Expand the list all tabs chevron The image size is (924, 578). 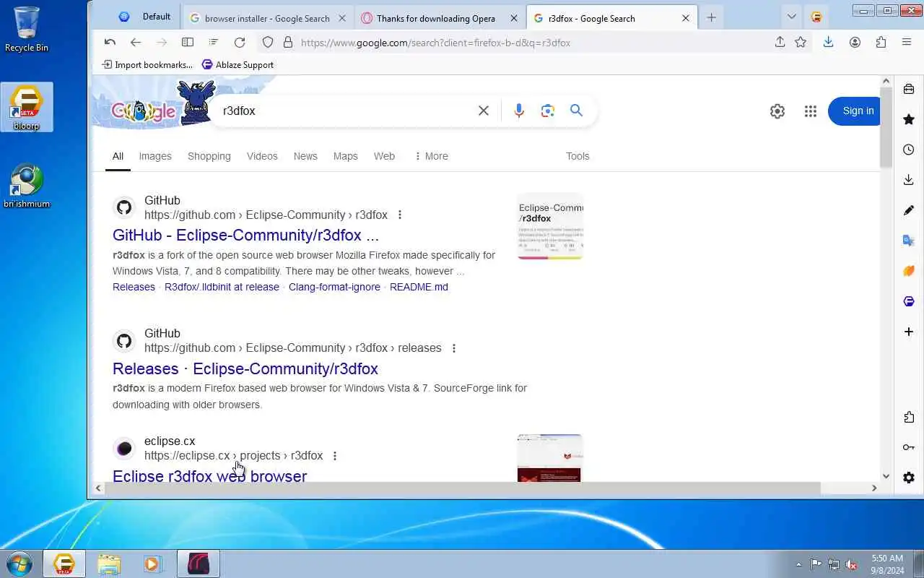pos(792,17)
